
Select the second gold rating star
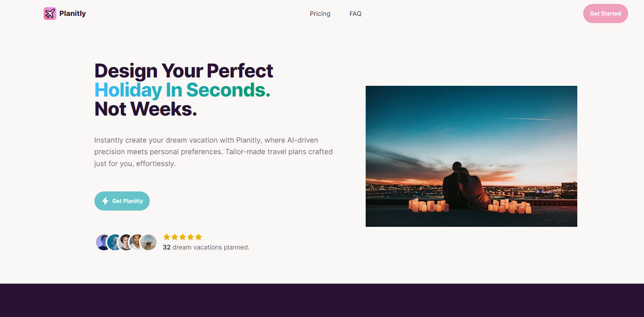(x=175, y=237)
